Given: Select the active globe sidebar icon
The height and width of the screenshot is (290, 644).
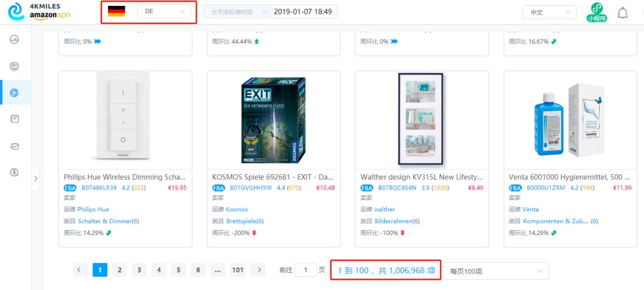Looking at the screenshot, I should click(14, 93).
